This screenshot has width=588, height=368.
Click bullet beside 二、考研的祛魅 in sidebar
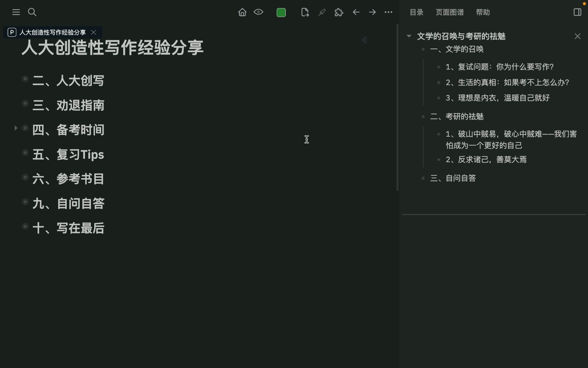[x=423, y=117]
